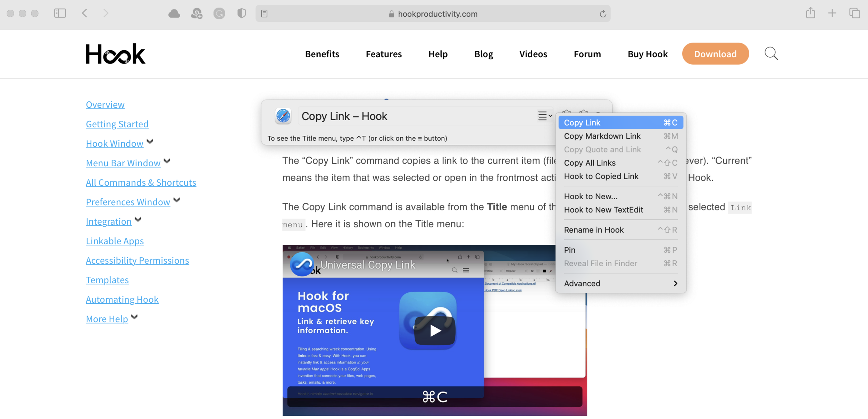Go forward with the forward arrow
This screenshot has width=868, height=419.
(x=106, y=14)
